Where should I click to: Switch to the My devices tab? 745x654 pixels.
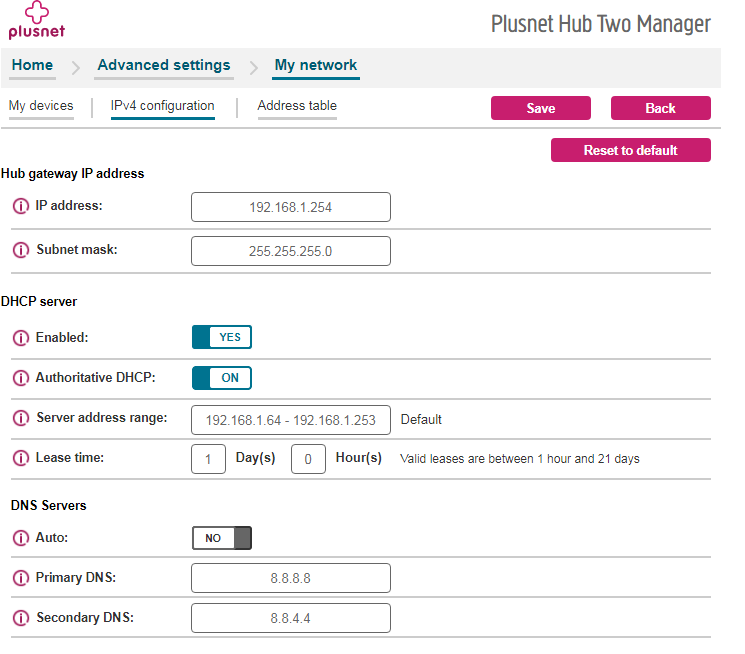pyautogui.click(x=41, y=106)
